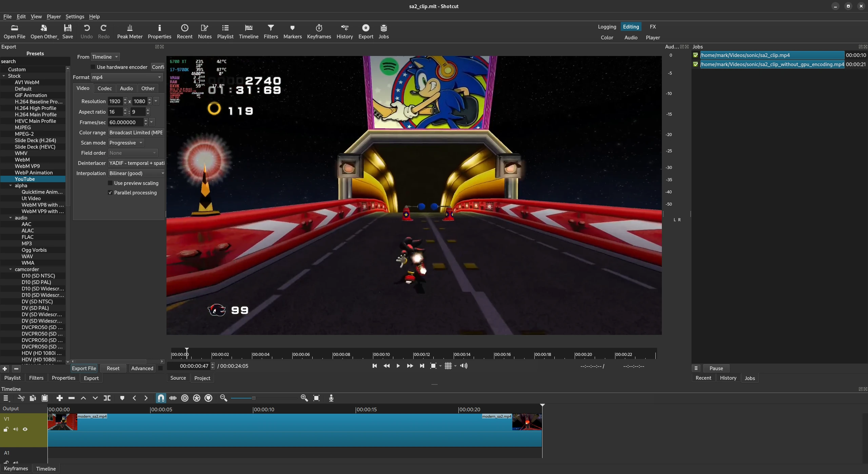This screenshot has width=868, height=474.
Task: Click Open Other toolbar icon
Action: pyautogui.click(x=44, y=32)
